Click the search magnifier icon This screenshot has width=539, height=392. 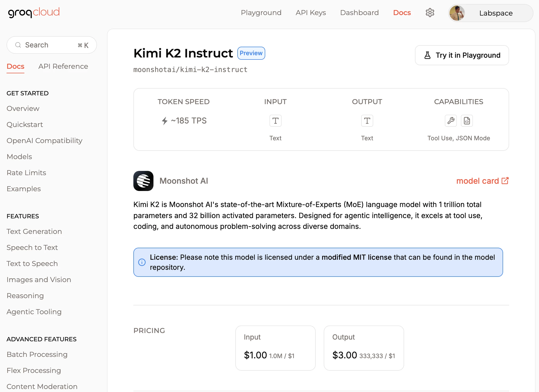[18, 45]
